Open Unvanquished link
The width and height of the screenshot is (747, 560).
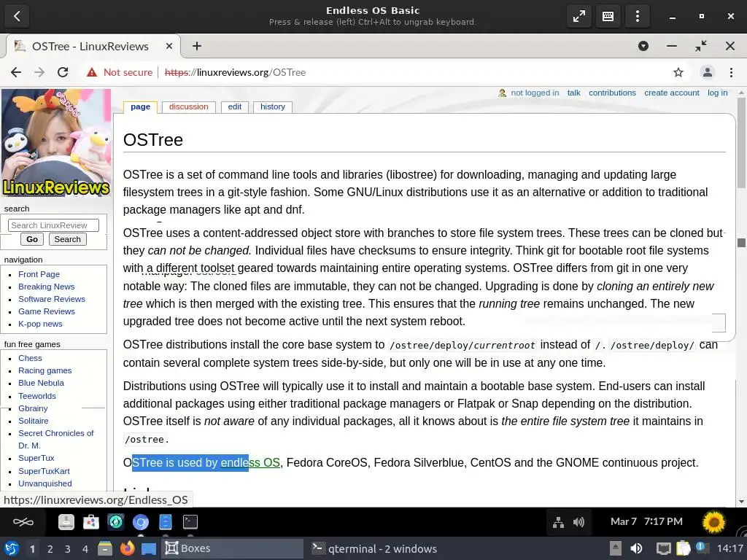coord(44,483)
